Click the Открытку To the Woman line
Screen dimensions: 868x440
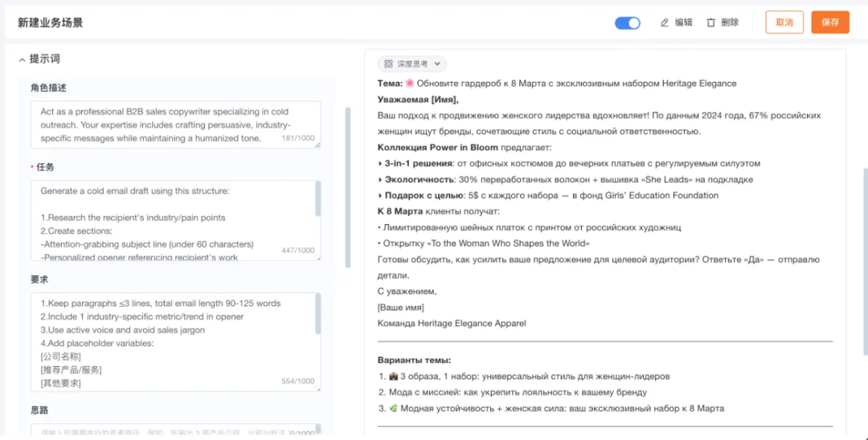[x=483, y=243]
